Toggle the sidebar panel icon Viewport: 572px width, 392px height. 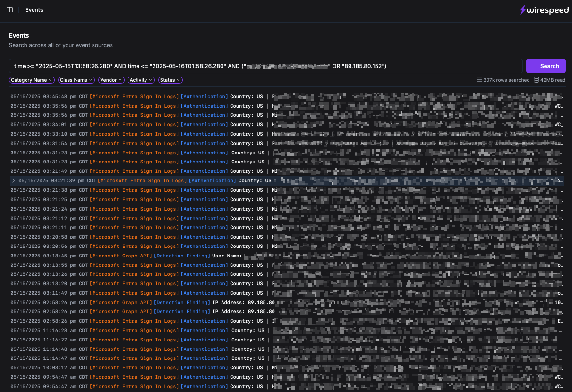point(9,10)
